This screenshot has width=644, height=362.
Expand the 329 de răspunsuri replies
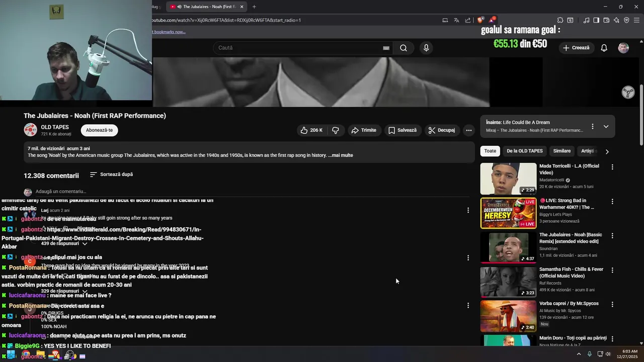point(63,291)
